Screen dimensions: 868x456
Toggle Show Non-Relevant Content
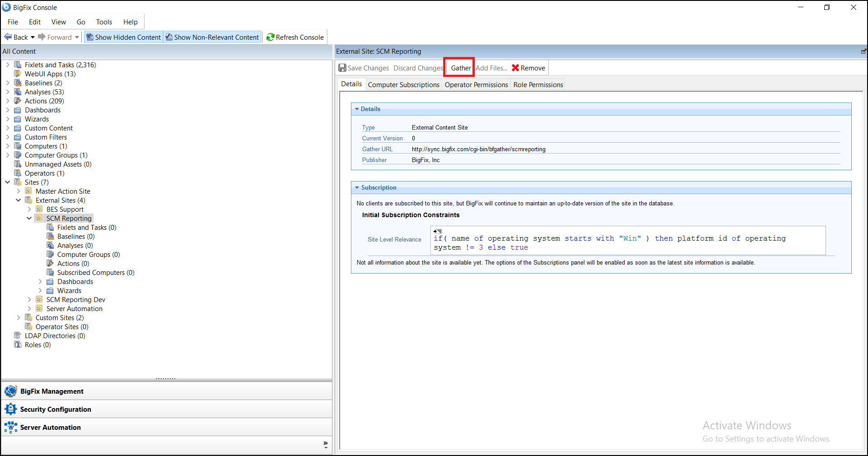point(212,37)
